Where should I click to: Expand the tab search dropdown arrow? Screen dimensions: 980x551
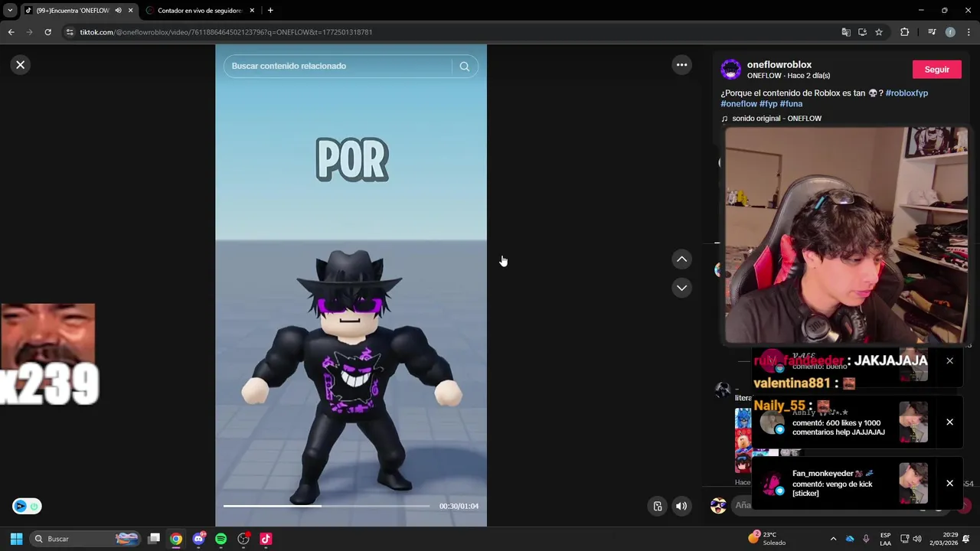[x=10, y=11]
